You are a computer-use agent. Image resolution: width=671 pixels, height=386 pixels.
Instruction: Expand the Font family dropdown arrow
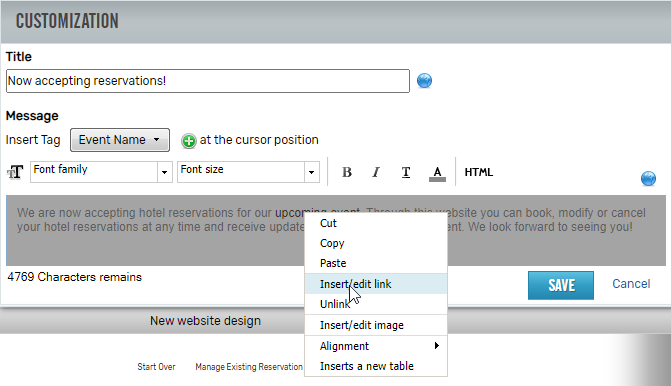coord(164,172)
